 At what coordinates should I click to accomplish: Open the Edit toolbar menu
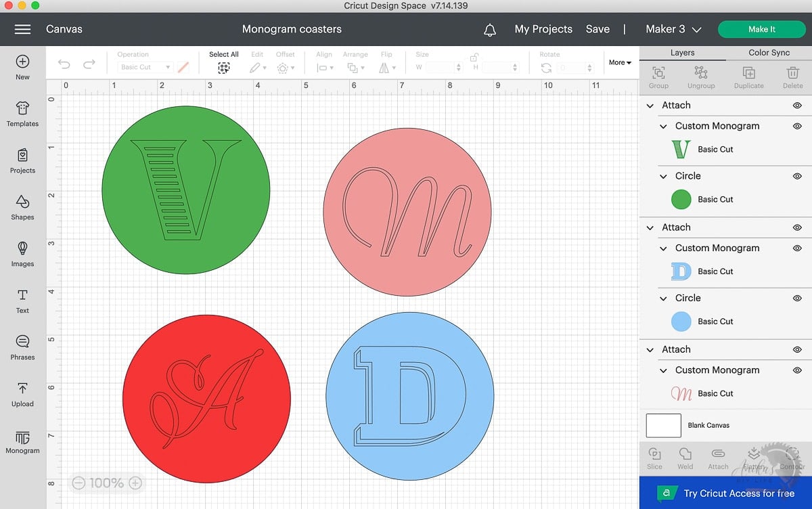click(x=258, y=68)
